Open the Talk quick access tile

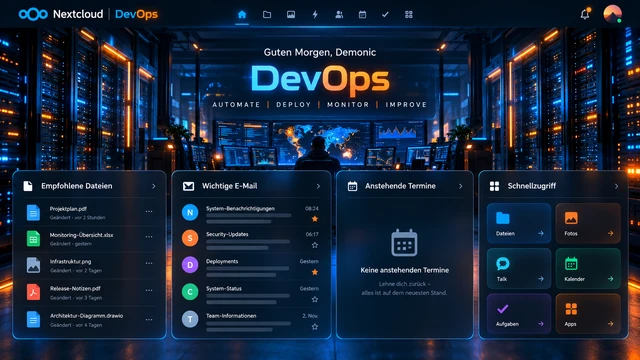(519, 269)
